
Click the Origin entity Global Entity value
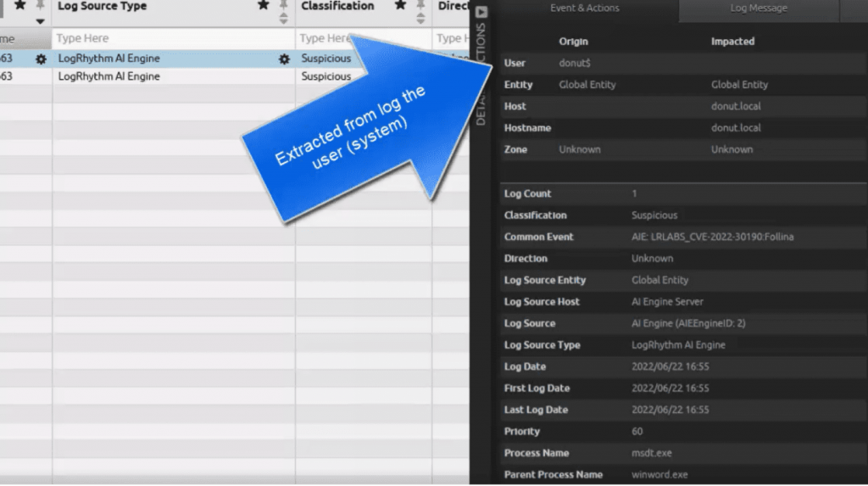[587, 85]
